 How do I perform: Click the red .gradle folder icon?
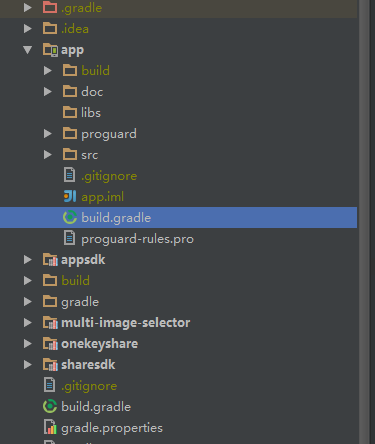50,7
